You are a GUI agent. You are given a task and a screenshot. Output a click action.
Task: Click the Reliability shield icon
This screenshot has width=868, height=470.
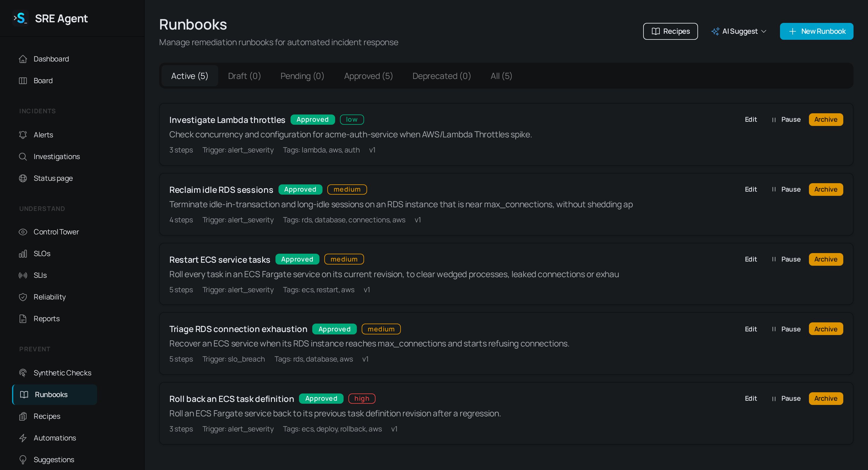23,297
